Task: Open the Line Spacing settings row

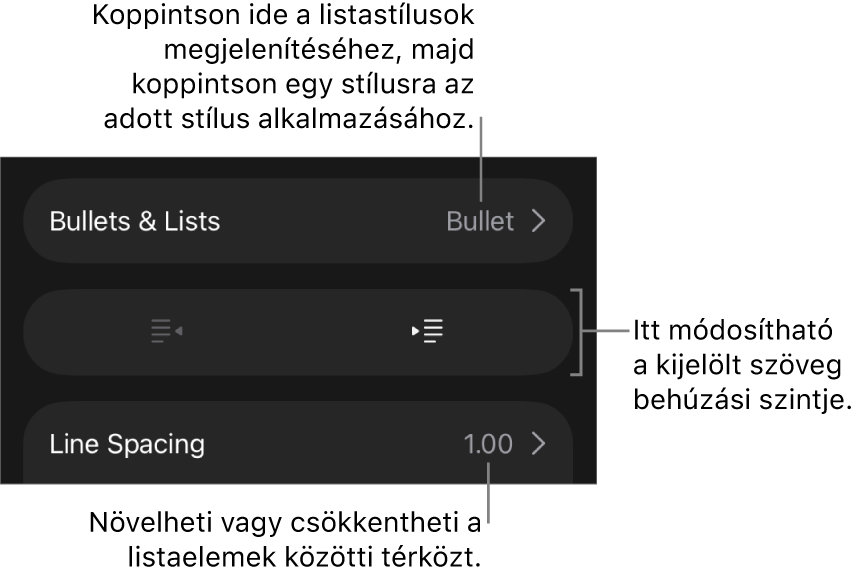Action: [x=298, y=444]
